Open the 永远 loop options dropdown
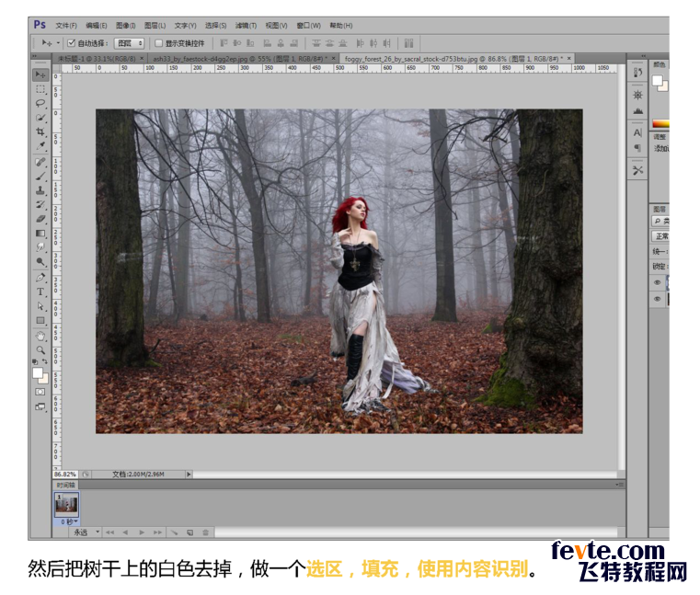 pos(86,532)
